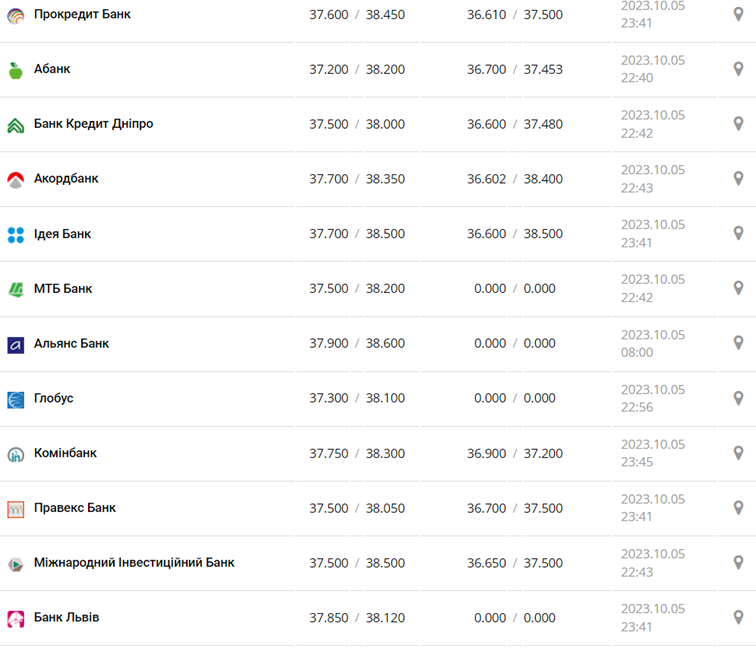
Task: Click the Альянс Банк update time 08:00
Action: click(637, 352)
